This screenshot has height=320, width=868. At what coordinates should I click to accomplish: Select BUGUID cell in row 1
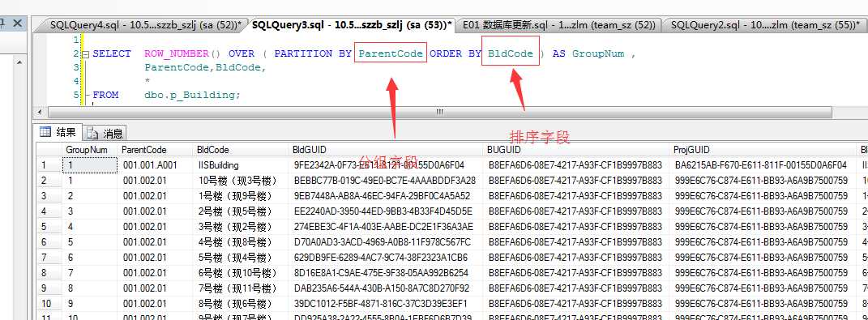click(x=576, y=165)
